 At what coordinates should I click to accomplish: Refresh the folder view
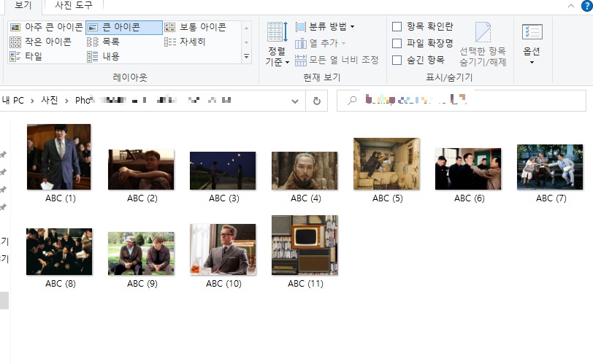coord(316,101)
